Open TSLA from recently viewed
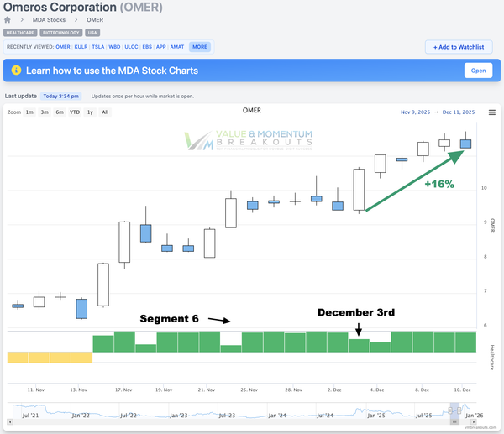The image size is (504, 434). tap(97, 47)
